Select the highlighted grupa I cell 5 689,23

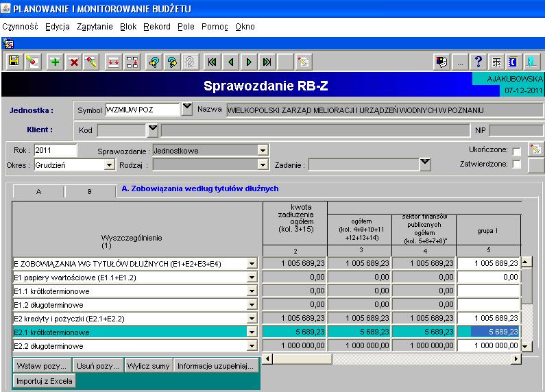click(x=489, y=332)
